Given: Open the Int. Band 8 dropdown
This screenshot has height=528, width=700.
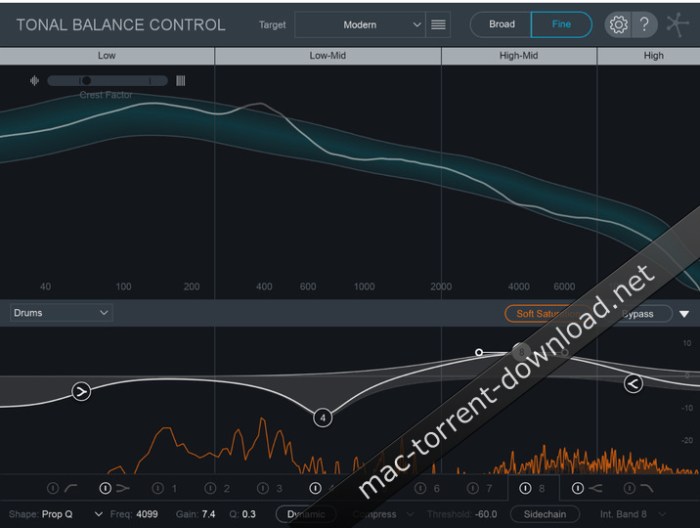Looking at the screenshot, I should coord(633,514).
